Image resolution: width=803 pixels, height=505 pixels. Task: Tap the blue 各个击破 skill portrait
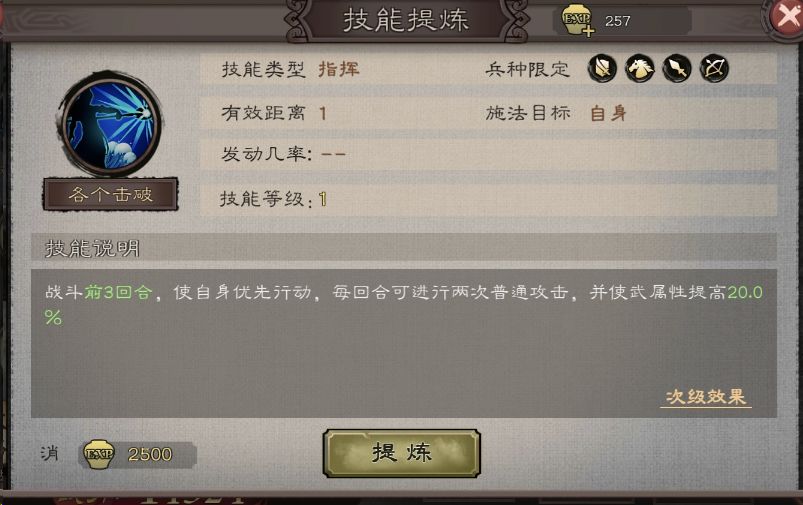tap(111, 124)
